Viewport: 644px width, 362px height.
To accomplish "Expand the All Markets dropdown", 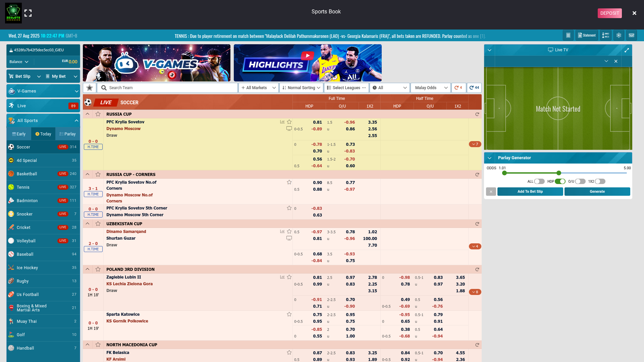I will pyautogui.click(x=258, y=88).
